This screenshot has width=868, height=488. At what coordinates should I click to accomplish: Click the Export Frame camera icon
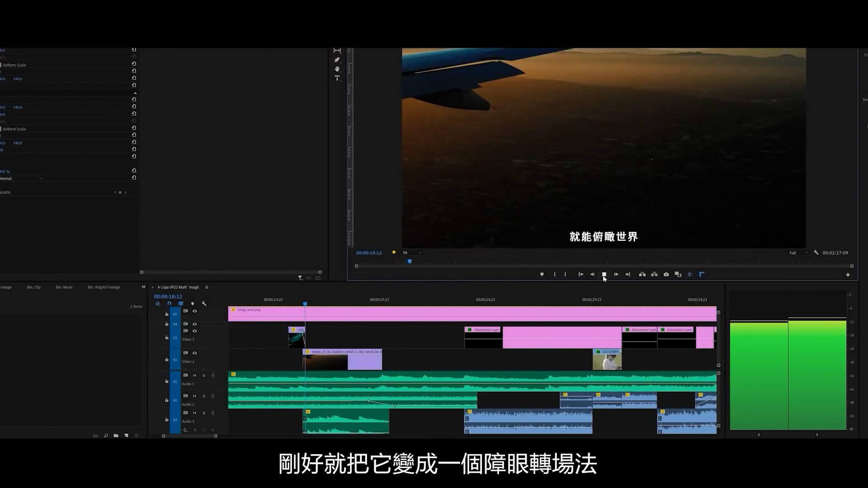pos(666,274)
